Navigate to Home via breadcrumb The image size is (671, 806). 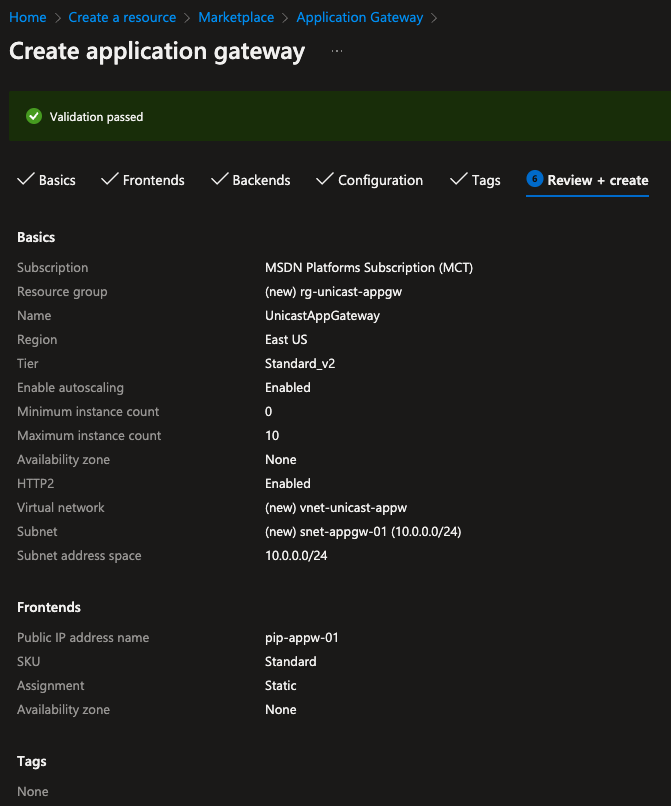28,18
